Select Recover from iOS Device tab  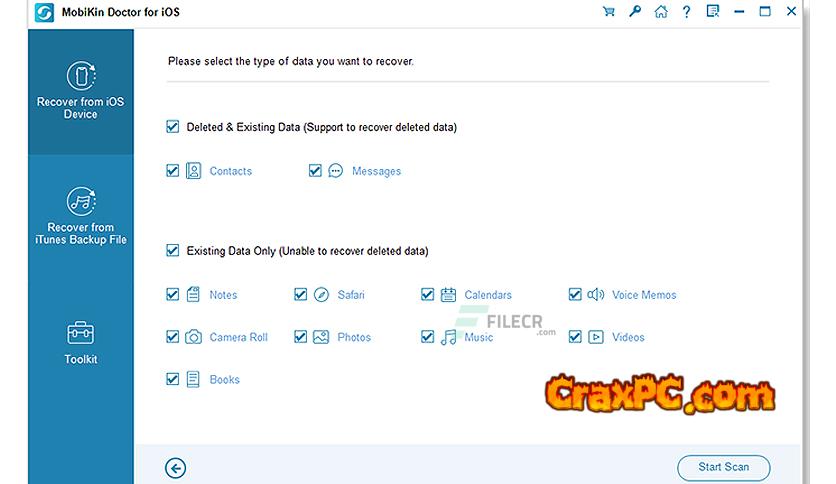81,91
